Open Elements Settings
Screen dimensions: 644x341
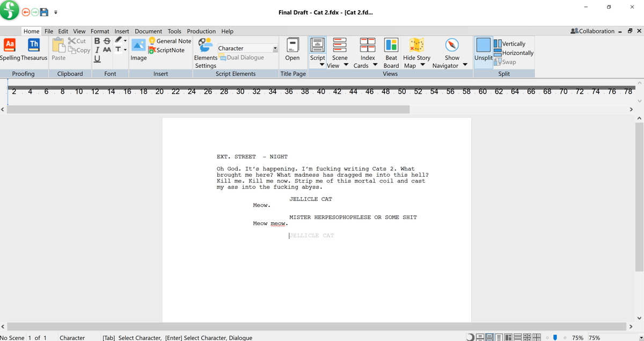click(206, 53)
